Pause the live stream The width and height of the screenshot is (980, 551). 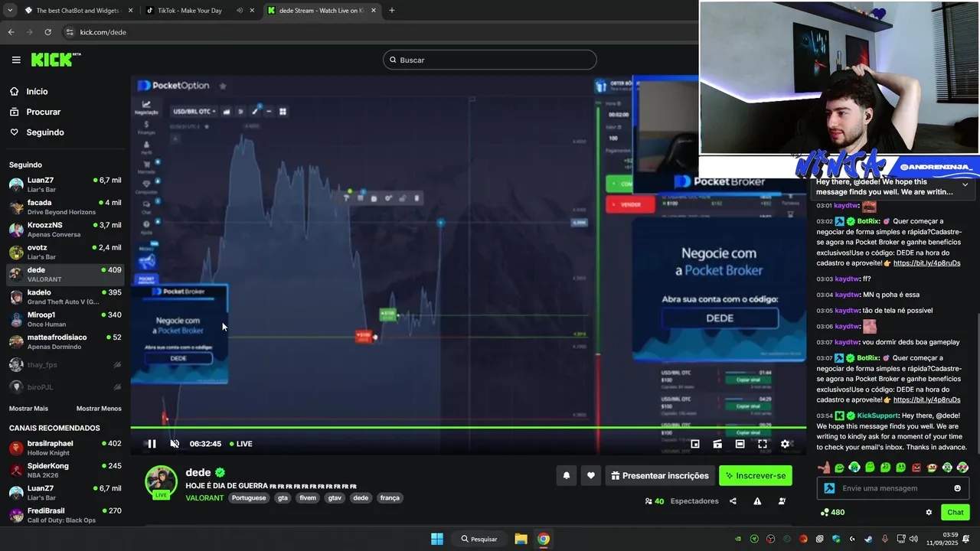tap(152, 444)
